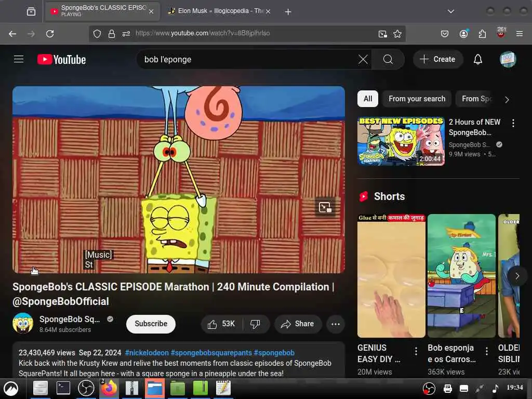Reload the current page
Screen dimensions: 532x399
pos(50,34)
